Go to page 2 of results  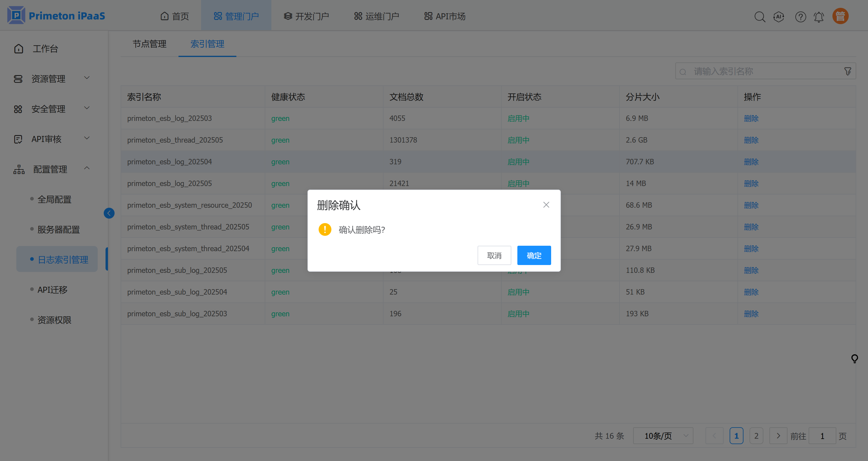pos(756,436)
